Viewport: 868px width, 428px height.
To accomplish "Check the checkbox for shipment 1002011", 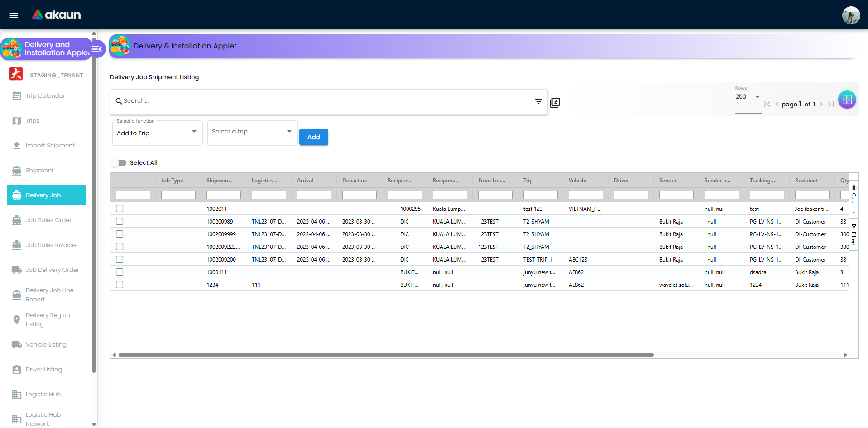I will [x=119, y=209].
